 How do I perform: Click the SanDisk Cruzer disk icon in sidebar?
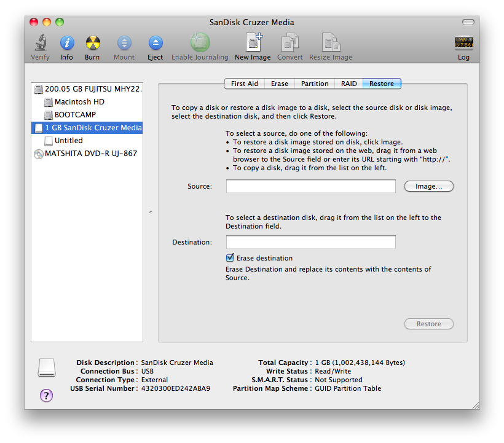pyautogui.click(x=39, y=128)
